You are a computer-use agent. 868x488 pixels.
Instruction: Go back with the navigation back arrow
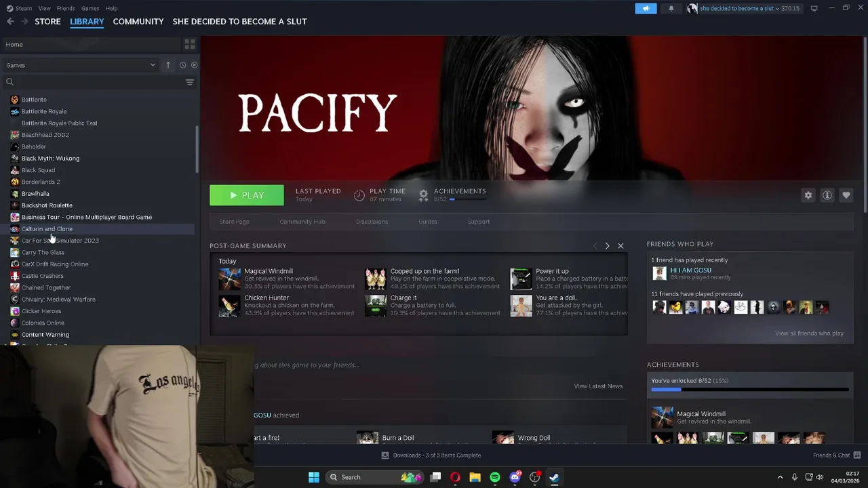tap(10, 22)
